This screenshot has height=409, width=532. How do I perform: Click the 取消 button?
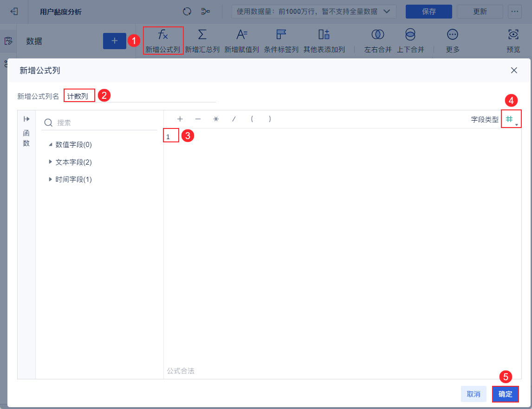(x=474, y=394)
